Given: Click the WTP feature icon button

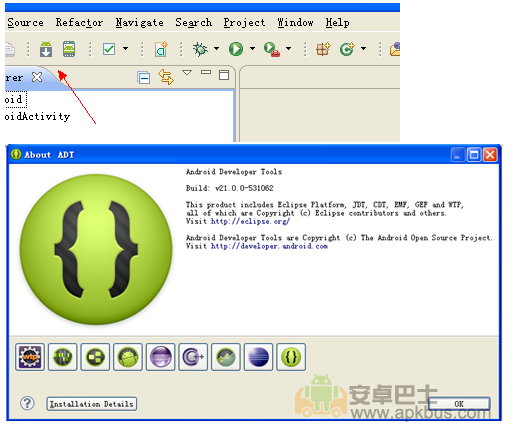Looking at the screenshot, I should tap(30, 357).
